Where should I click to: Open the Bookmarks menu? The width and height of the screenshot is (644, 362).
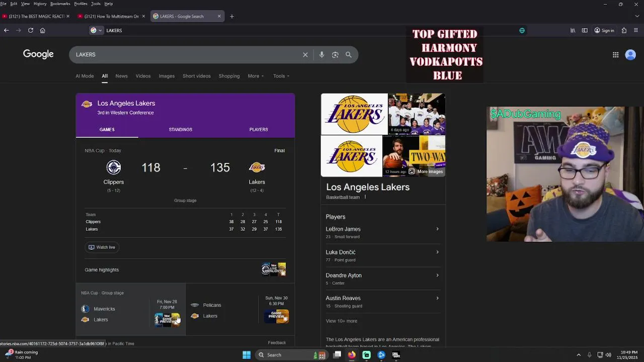(60, 4)
